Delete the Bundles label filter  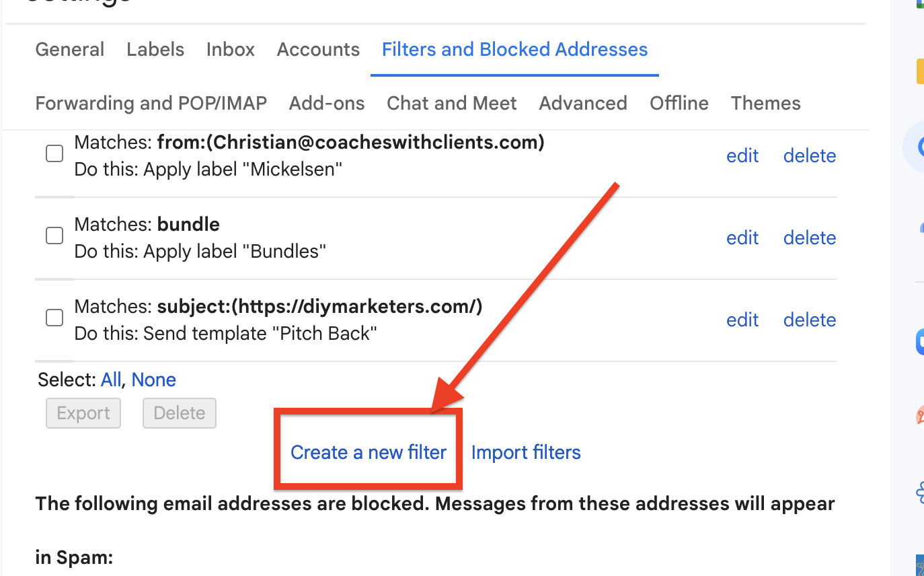810,238
